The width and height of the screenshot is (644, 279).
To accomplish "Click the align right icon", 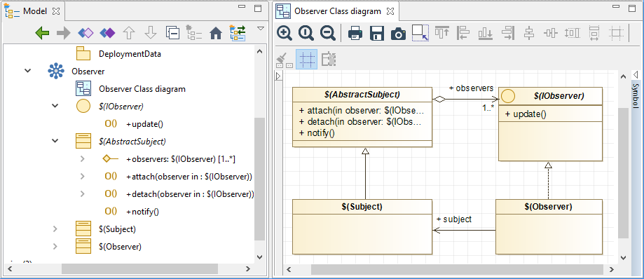I will tap(507, 33).
